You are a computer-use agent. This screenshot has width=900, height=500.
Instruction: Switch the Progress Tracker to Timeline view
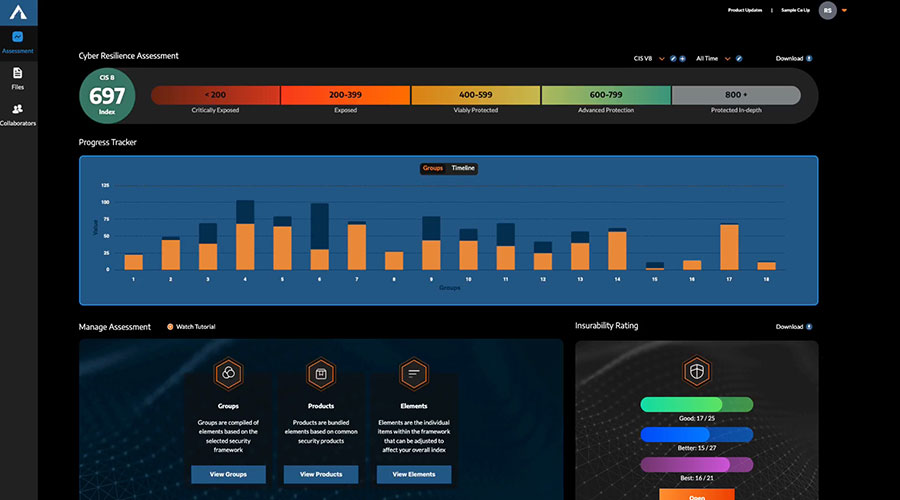pyautogui.click(x=463, y=168)
